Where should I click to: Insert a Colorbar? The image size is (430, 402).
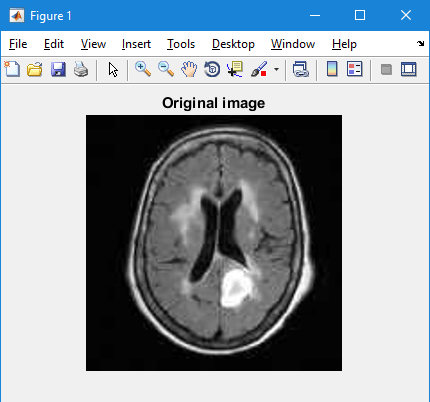click(332, 69)
